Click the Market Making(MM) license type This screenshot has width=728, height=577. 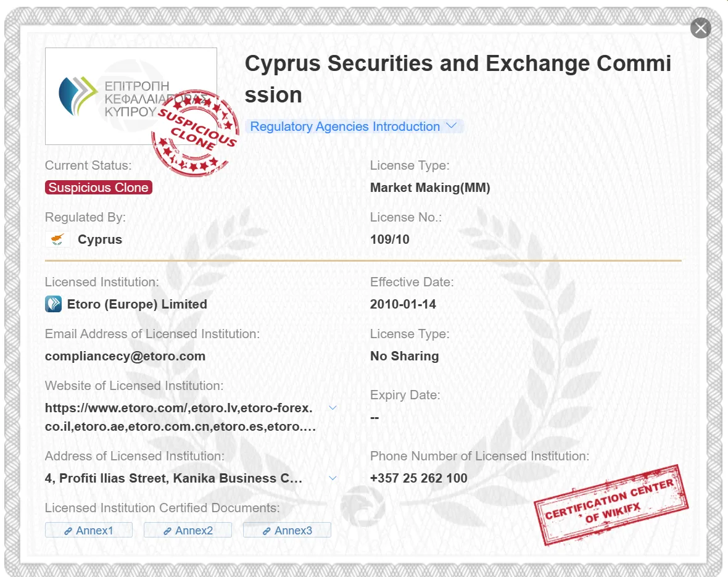pos(430,188)
